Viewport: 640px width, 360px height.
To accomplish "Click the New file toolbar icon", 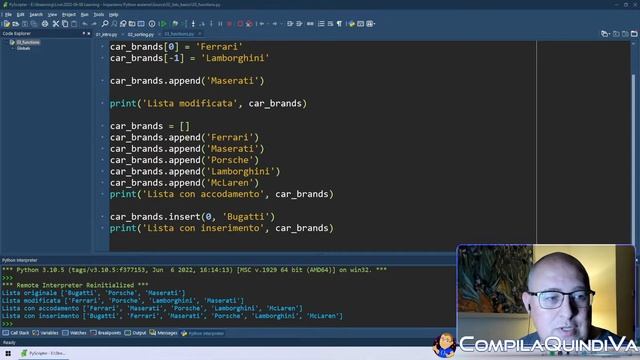I will coord(7,24).
